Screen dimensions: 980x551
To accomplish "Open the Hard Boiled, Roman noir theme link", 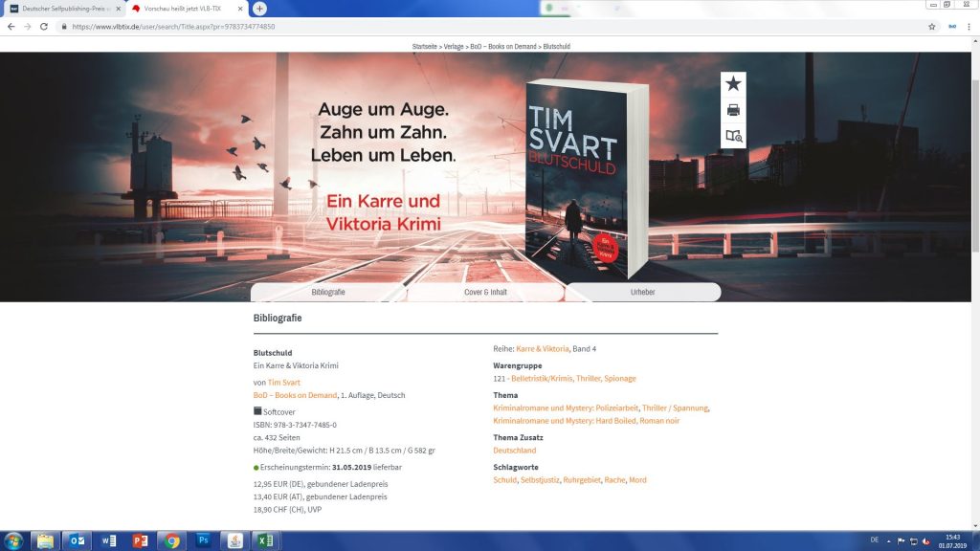I will coord(587,421).
